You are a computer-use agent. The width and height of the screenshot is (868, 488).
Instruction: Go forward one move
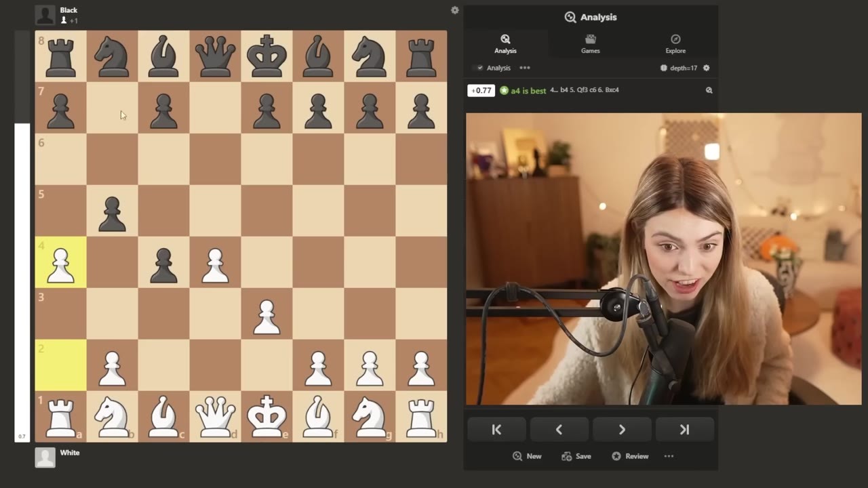(x=622, y=430)
